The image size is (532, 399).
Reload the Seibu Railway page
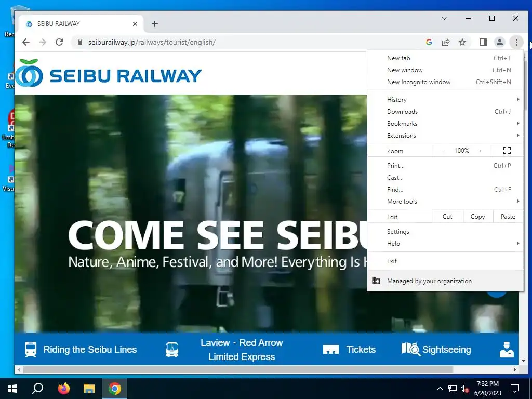[59, 42]
